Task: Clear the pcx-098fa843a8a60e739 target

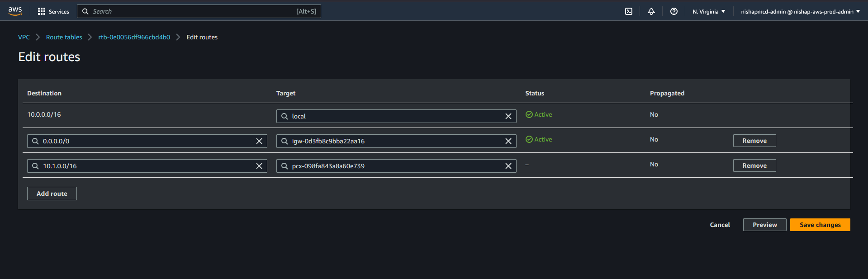Action: pos(508,166)
